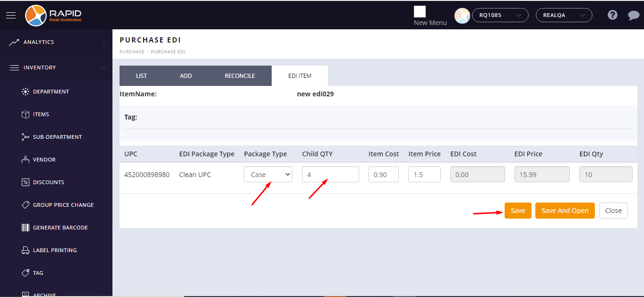The width and height of the screenshot is (644, 297).
Task: Expand the Package Type dropdown
Action: (268, 174)
